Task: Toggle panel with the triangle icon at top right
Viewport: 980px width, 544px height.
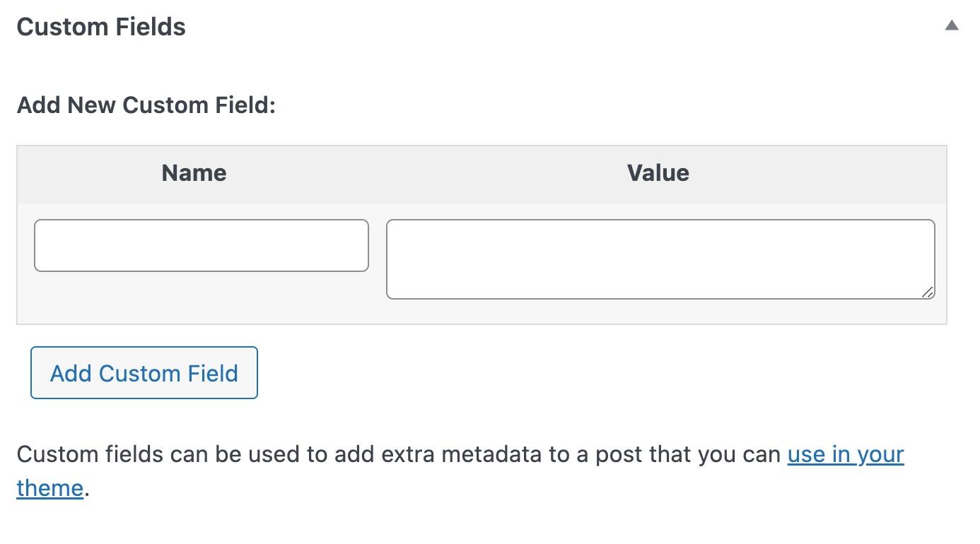Action: coord(952,25)
